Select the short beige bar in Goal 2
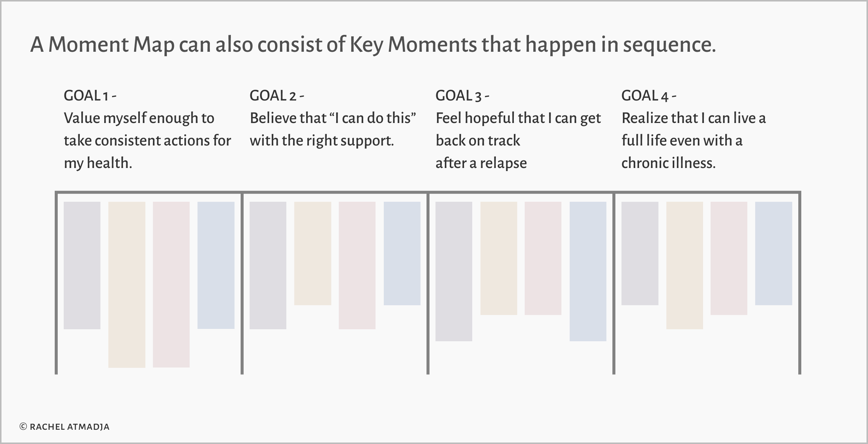 tap(313, 253)
